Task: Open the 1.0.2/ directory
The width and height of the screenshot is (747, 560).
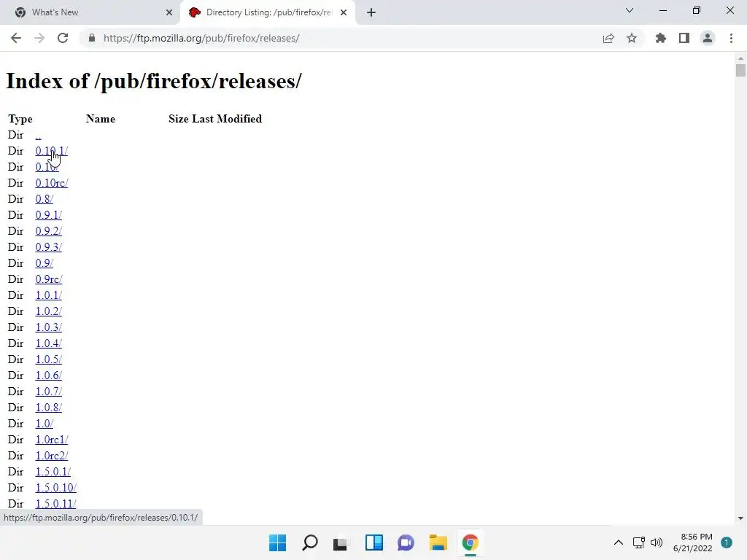Action: click(x=49, y=311)
